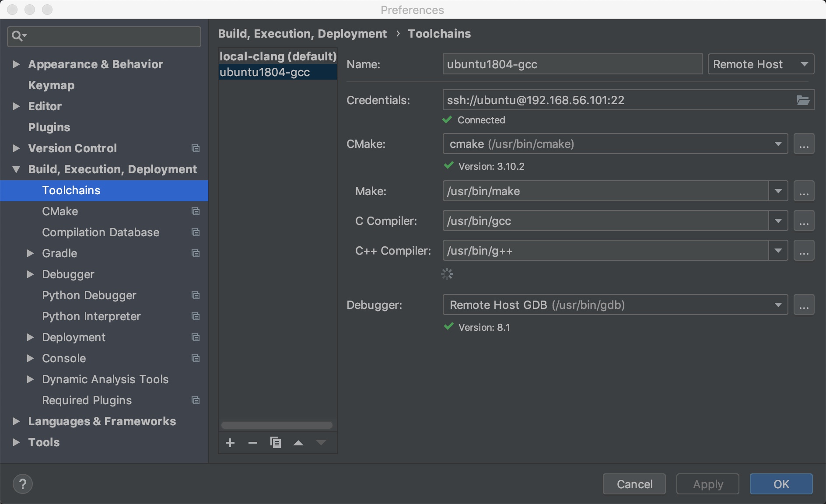
Task: Click project-level icon beside Version Control
Action: pyautogui.click(x=196, y=148)
